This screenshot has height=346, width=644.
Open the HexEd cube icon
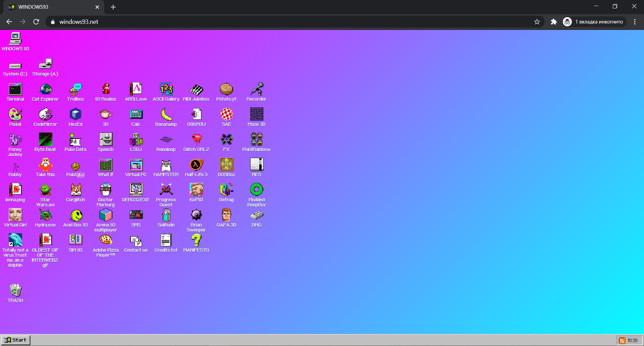click(75, 117)
